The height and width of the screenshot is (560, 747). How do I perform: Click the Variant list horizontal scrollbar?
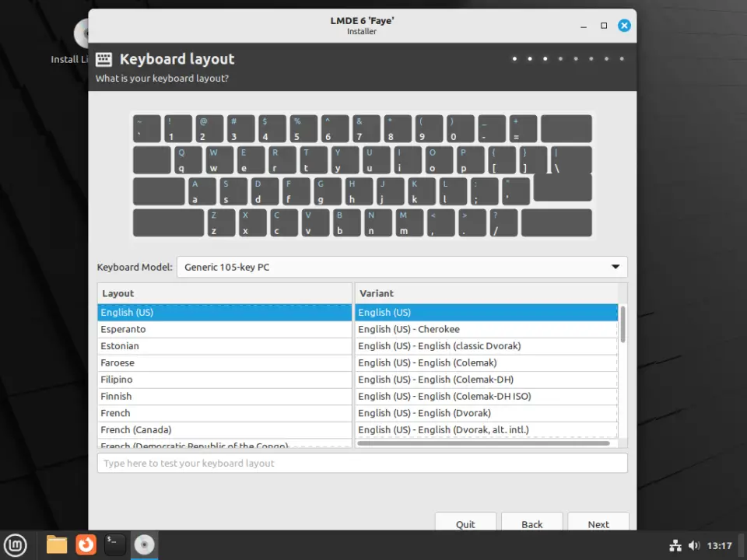point(483,443)
